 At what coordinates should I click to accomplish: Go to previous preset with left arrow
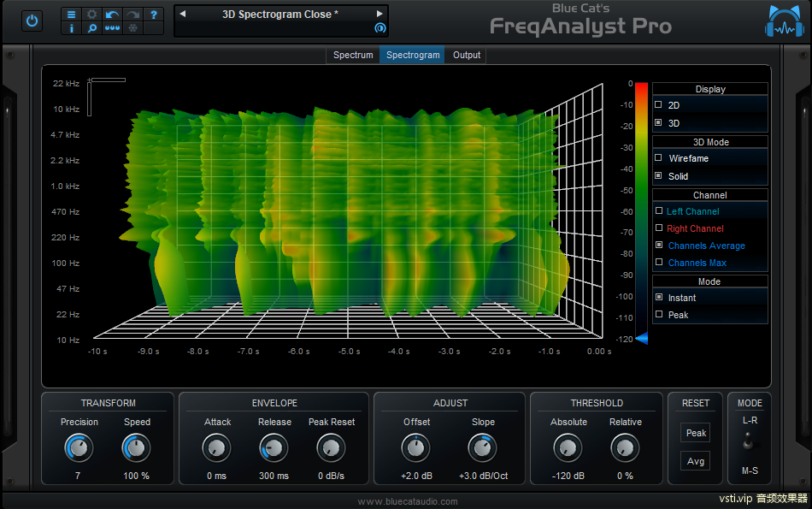coord(183,14)
